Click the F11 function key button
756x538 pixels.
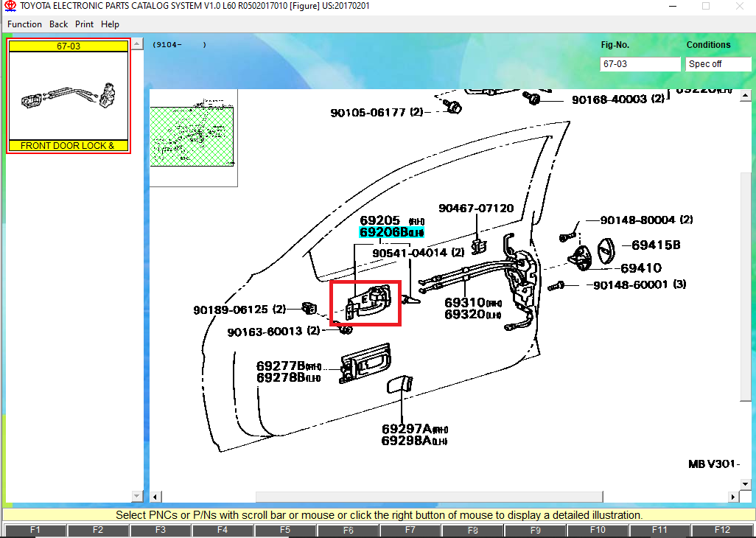pos(660,531)
